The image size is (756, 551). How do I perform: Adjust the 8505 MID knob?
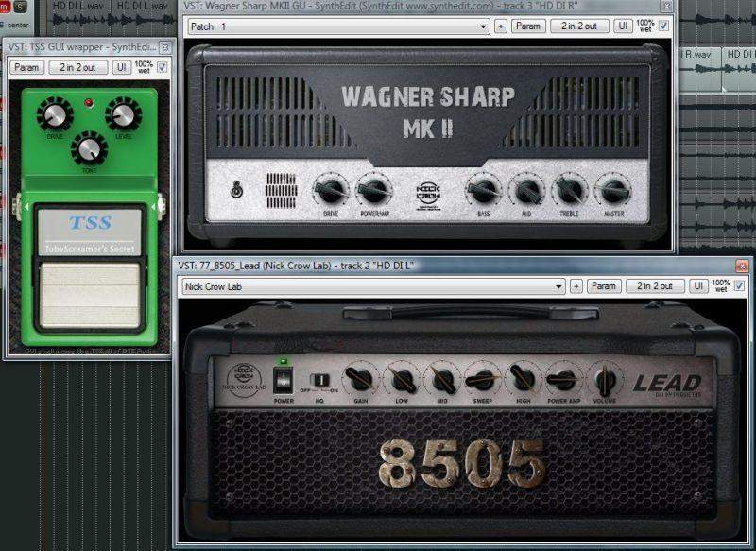click(x=442, y=380)
